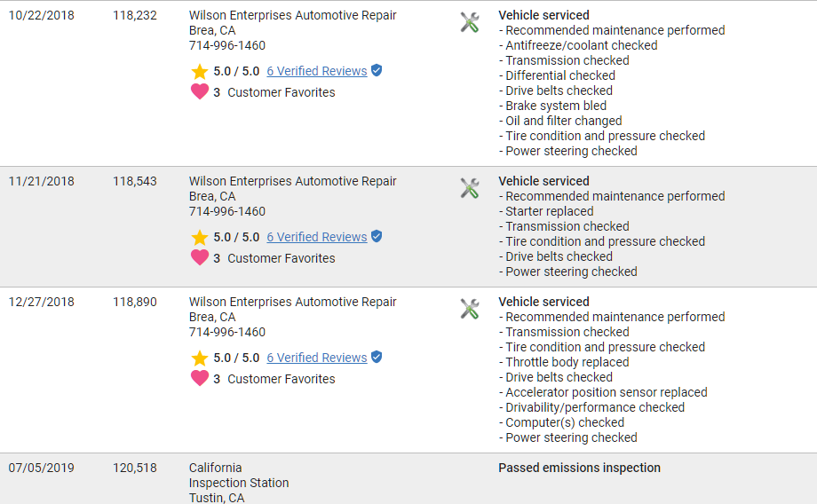Click the Passed emissions inspection entry
This screenshot has height=504, width=817.
tap(579, 468)
